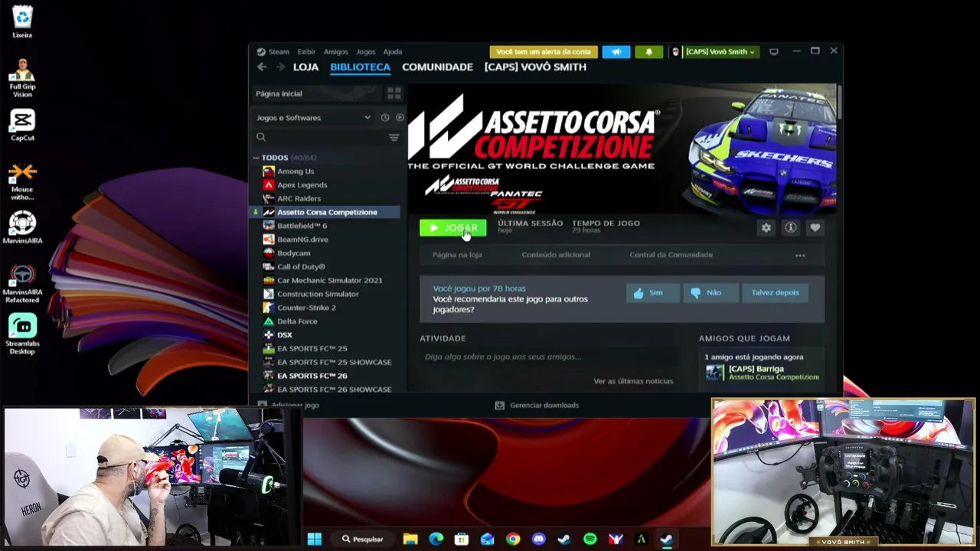Open the Conteúdo adicional link
Screen dimensions: 980x551
556,255
